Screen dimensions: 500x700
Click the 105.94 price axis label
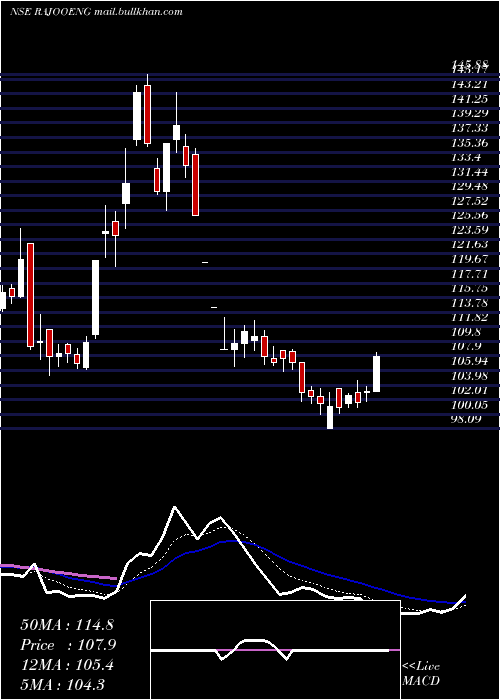click(470, 361)
